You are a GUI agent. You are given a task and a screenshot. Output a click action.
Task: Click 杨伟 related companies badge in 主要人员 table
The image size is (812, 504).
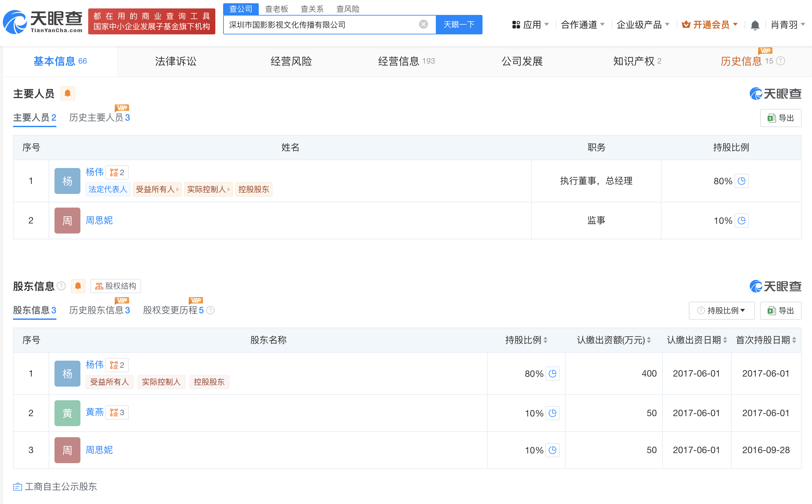point(117,172)
